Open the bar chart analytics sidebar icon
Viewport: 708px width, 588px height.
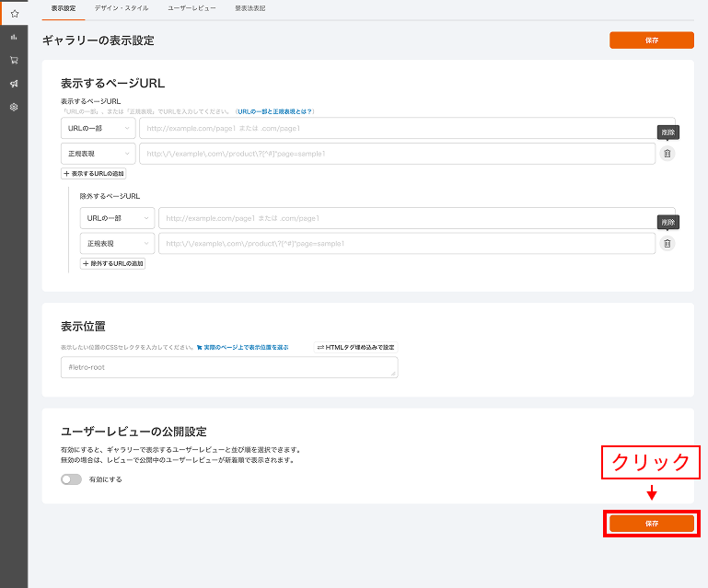coord(14,38)
